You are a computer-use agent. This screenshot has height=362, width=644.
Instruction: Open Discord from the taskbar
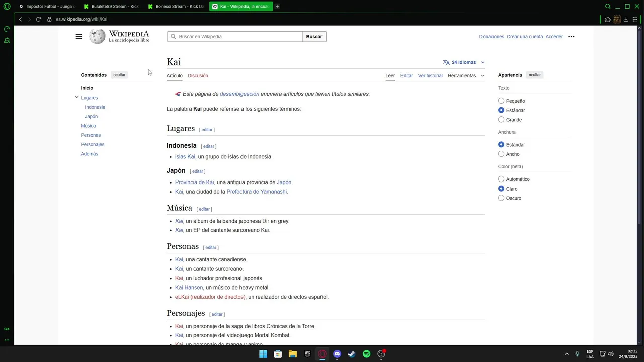point(337,354)
